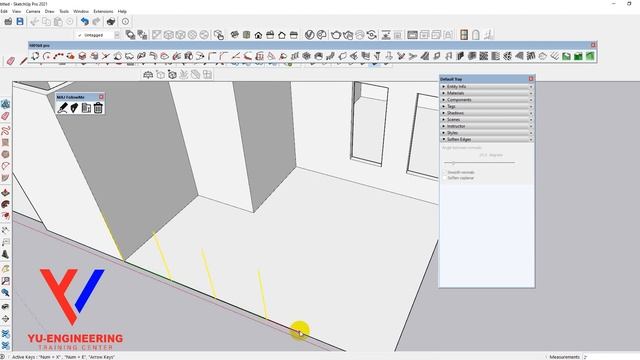Switch to Back view house icon

[x=282, y=35]
